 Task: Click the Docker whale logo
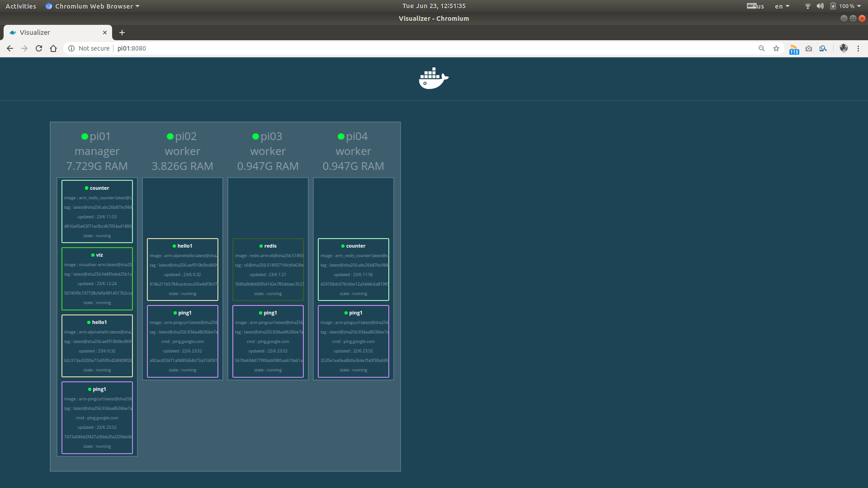pos(433,79)
